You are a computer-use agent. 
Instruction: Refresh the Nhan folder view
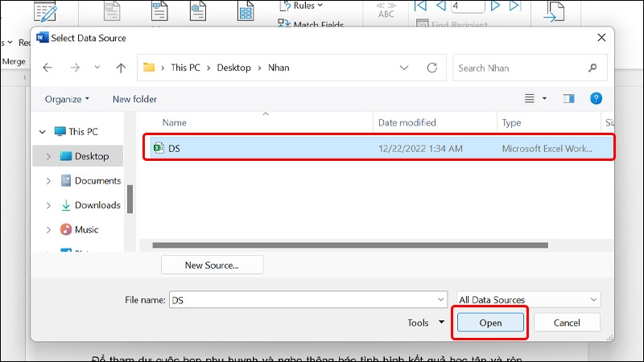click(432, 68)
